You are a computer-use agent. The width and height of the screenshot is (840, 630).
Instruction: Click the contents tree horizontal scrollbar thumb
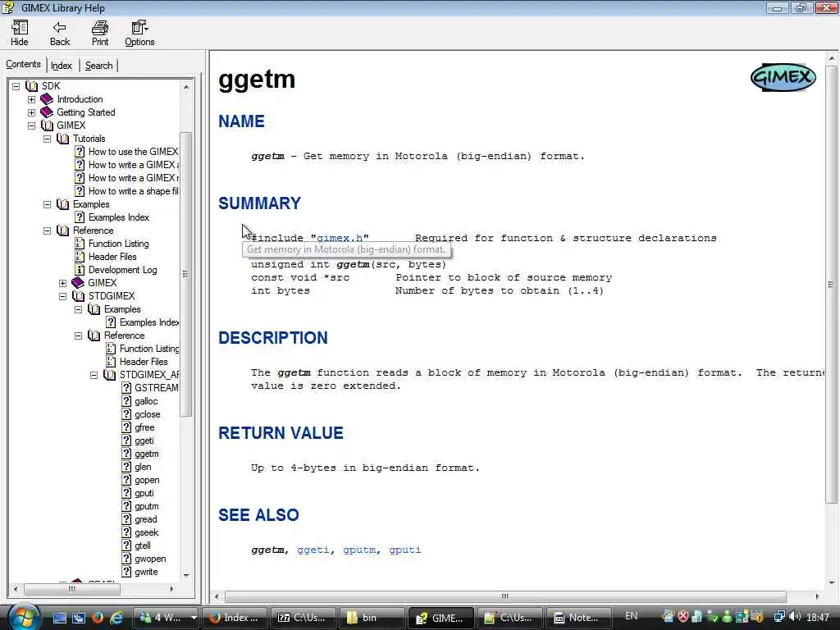[x=72, y=589]
